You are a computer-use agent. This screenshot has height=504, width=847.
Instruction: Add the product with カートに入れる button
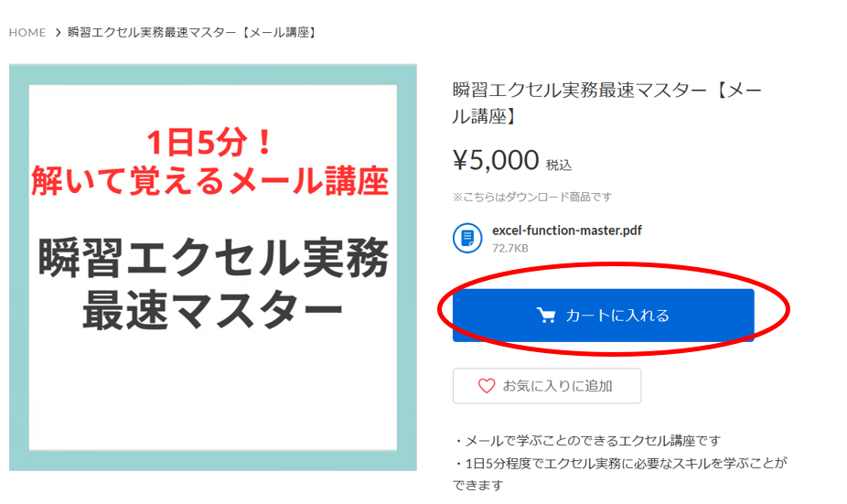coord(603,315)
